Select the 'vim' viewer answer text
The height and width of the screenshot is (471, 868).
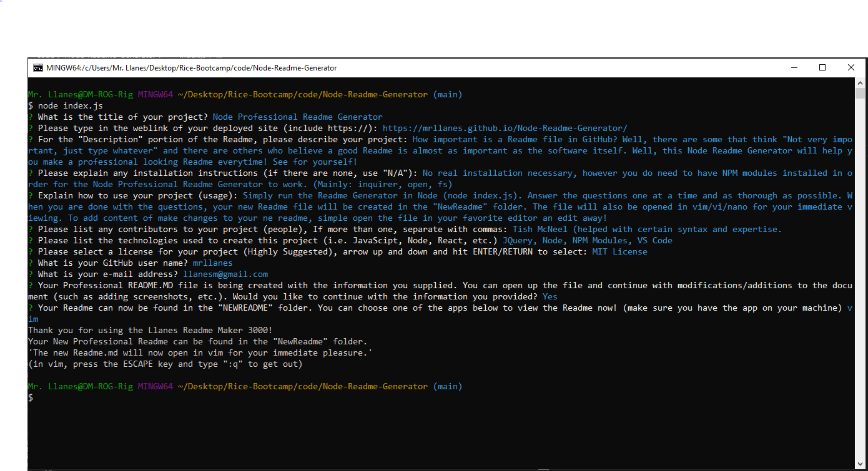pyautogui.click(x=33, y=319)
